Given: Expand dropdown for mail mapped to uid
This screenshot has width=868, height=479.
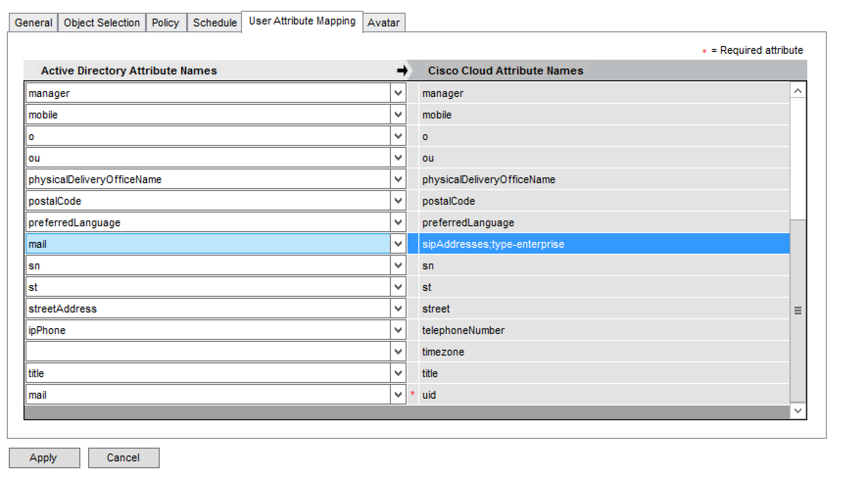Looking at the screenshot, I should [398, 394].
